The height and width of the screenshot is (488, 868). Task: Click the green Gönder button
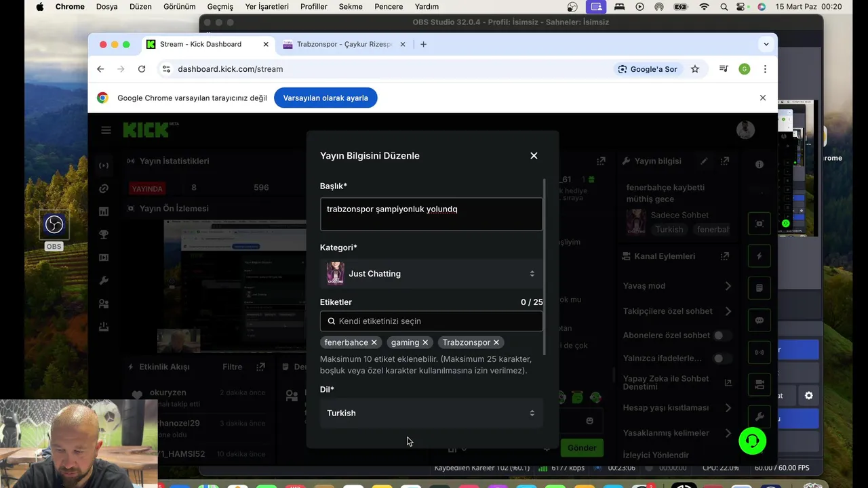click(582, 448)
